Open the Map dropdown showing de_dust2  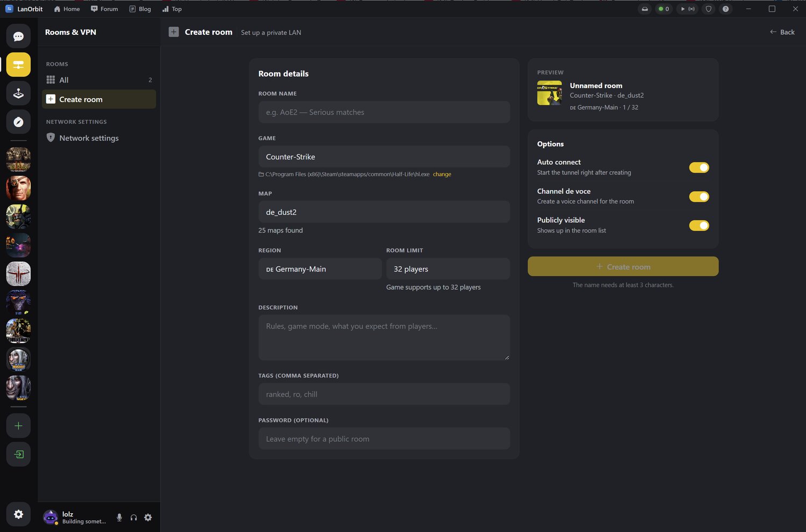(384, 212)
